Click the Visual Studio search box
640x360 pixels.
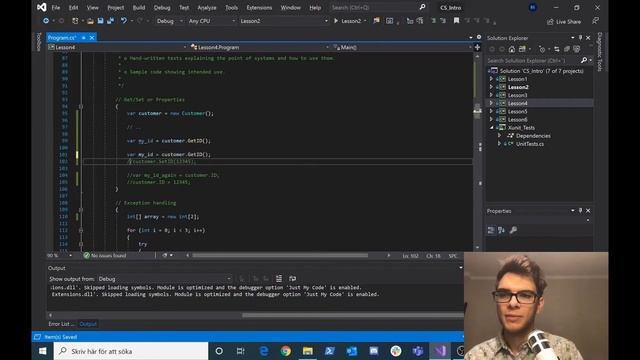[378, 7]
